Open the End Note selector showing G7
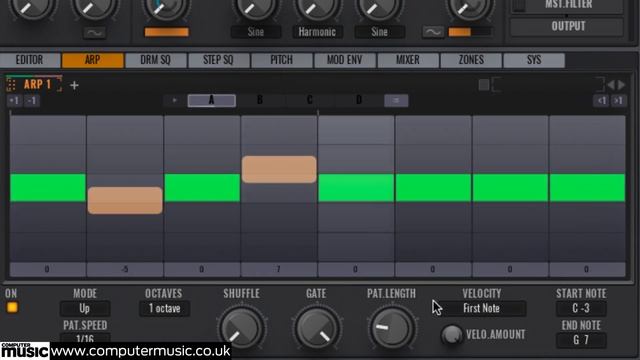640x360 pixels. pos(581,340)
